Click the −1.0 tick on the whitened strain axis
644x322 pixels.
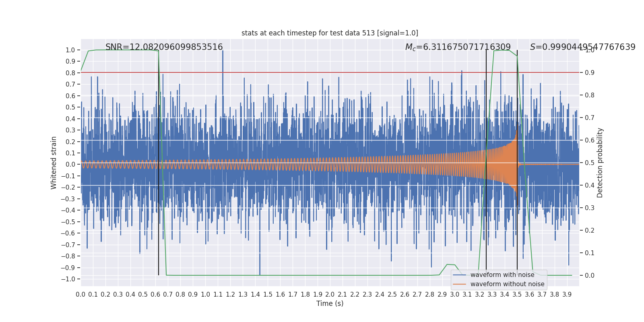point(70,279)
